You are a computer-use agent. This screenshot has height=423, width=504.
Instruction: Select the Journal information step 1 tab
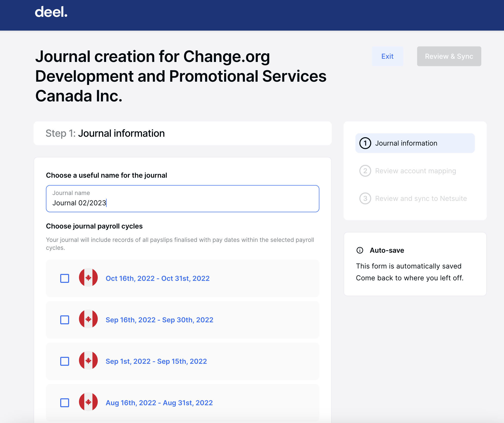click(x=415, y=143)
